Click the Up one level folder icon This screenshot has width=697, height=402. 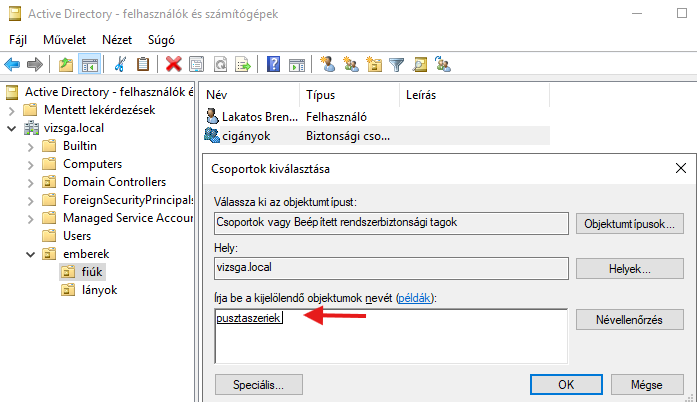pyautogui.click(x=66, y=65)
